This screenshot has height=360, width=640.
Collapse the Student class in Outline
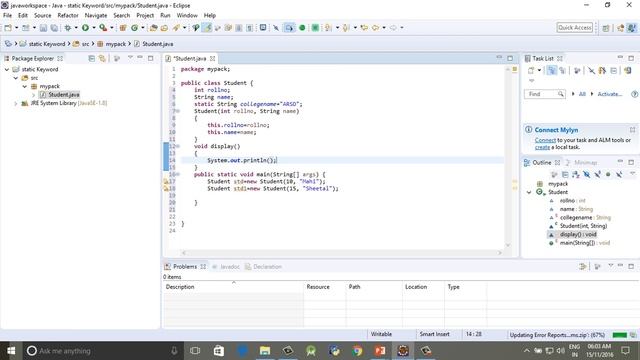[x=529, y=192]
